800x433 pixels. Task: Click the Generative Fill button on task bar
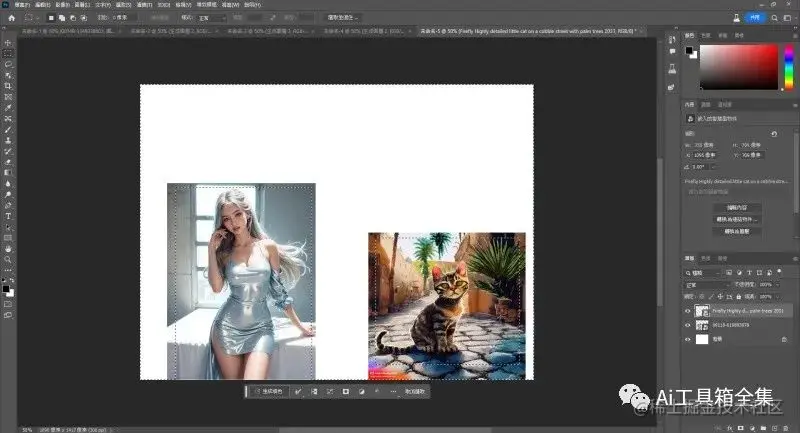pyautogui.click(x=269, y=392)
